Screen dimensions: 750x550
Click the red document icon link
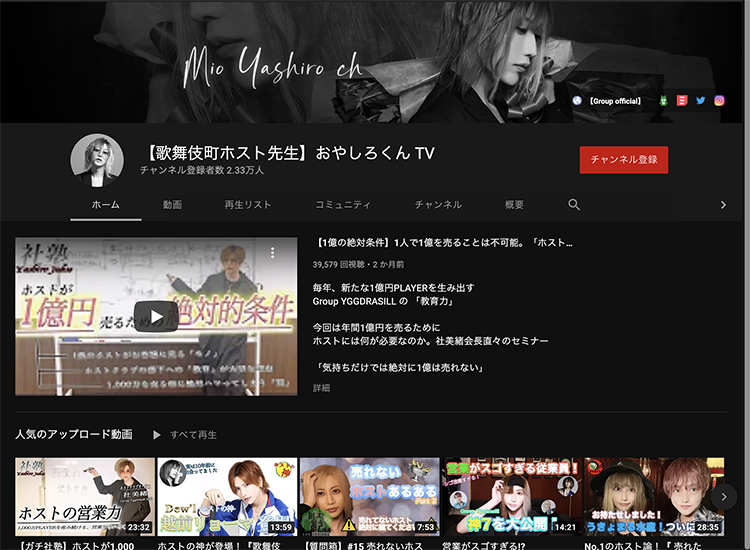[682, 101]
